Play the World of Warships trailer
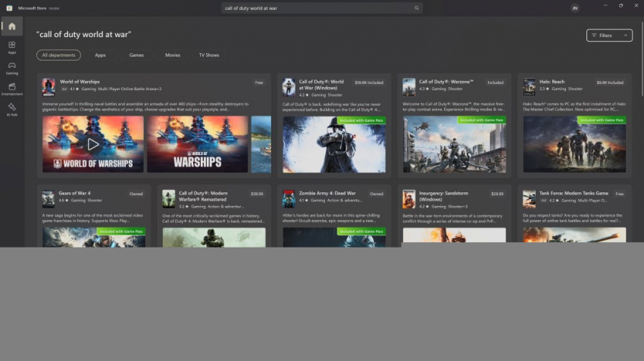The height and width of the screenshot is (361, 644). tap(93, 144)
